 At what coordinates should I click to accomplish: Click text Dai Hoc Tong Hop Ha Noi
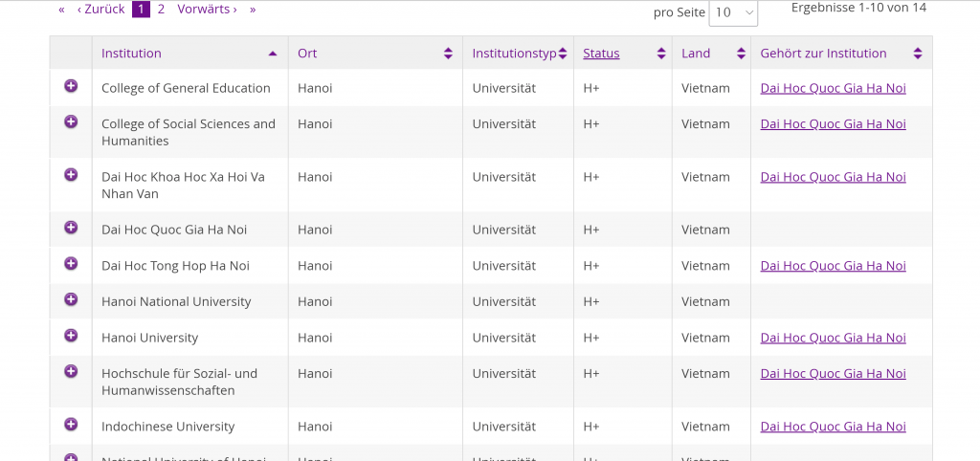click(175, 266)
